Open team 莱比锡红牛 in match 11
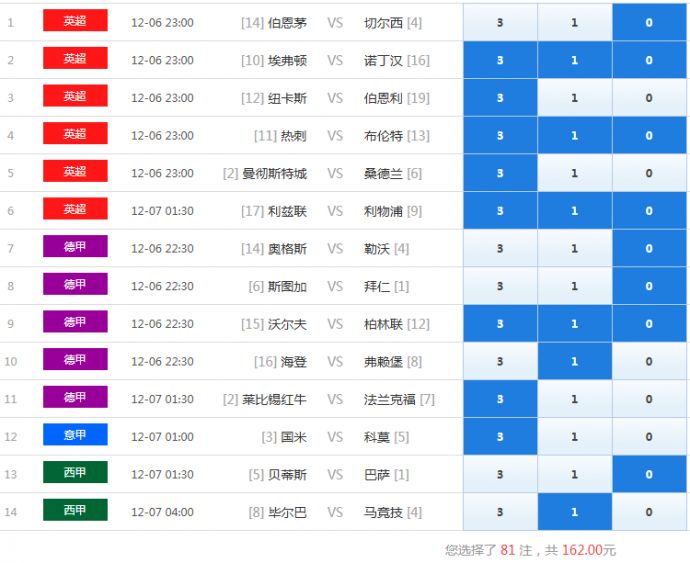 tap(274, 399)
